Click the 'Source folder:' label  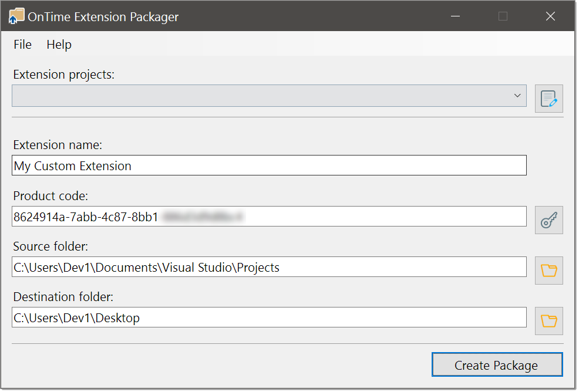coord(51,247)
